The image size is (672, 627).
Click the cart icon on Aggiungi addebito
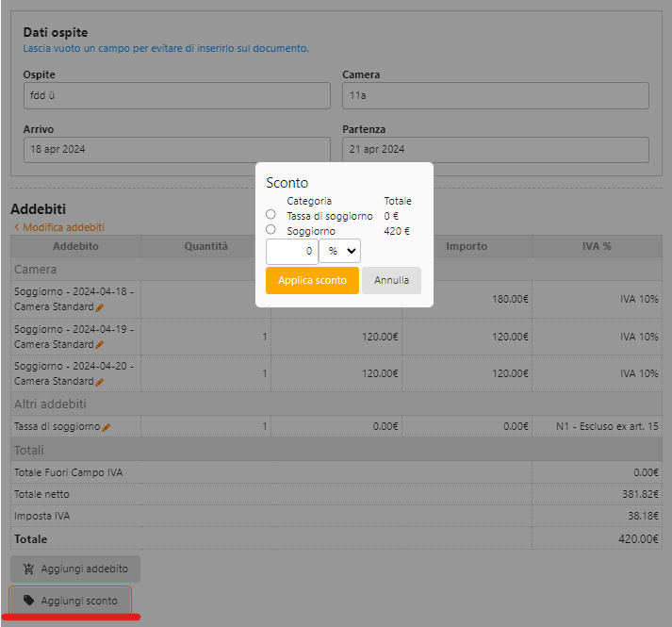(28, 569)
